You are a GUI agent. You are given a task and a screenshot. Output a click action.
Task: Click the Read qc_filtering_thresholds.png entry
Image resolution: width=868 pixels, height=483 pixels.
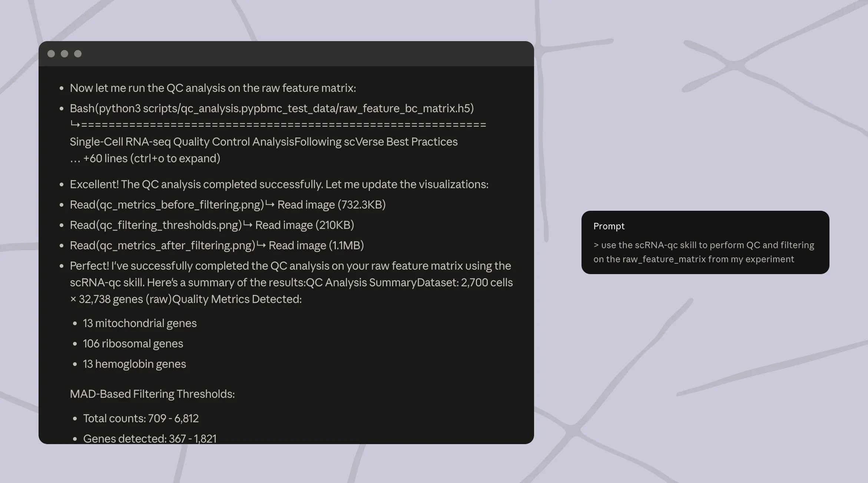156,225
